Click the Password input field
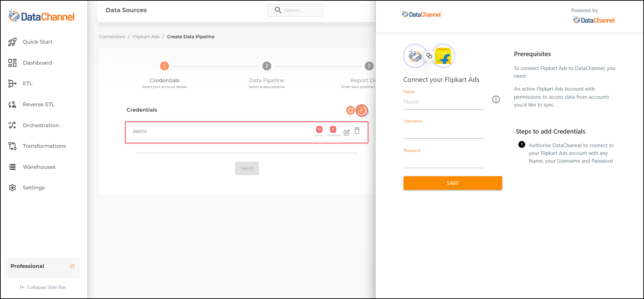Viewport: 644px width, 299px height. [x=444, y=161]
